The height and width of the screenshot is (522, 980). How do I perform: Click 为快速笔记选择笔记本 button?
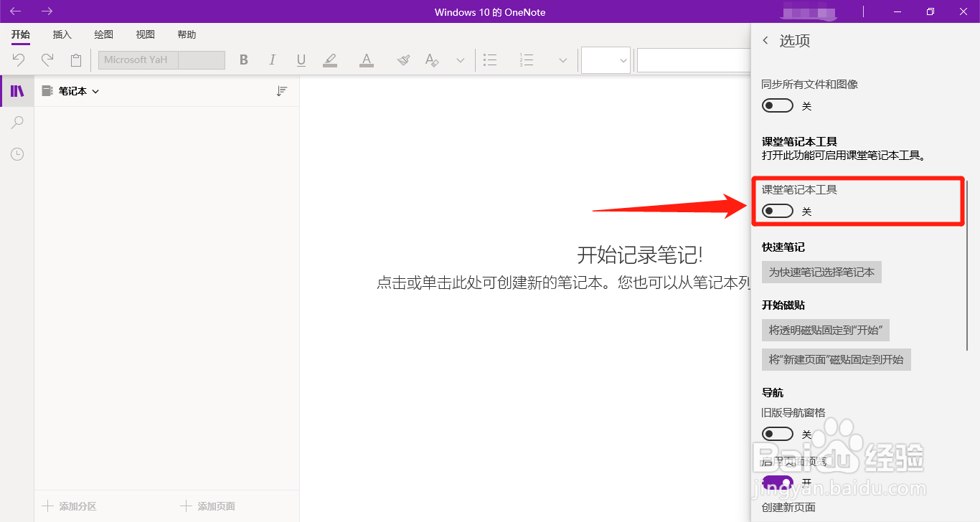click(821, 272)
